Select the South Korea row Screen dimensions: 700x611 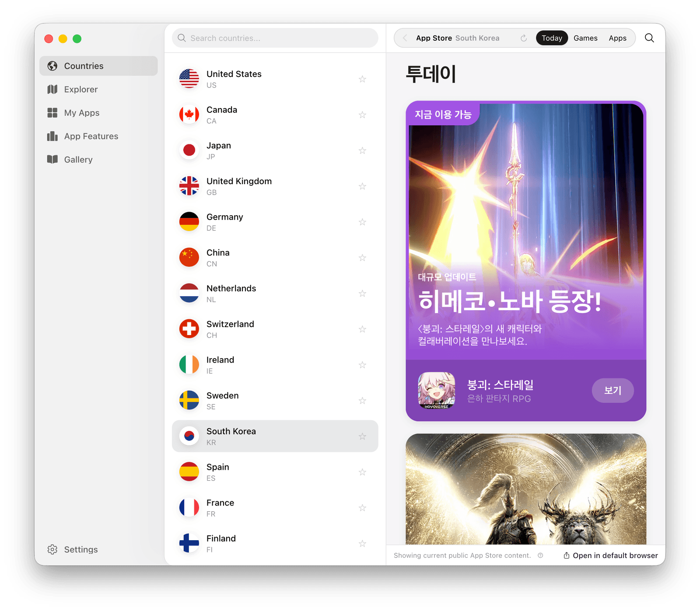coord(275,436)
